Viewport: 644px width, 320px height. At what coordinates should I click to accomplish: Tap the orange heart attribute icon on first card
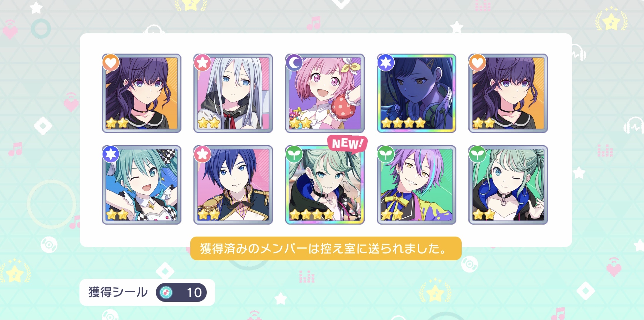click(x=111, y=63)
